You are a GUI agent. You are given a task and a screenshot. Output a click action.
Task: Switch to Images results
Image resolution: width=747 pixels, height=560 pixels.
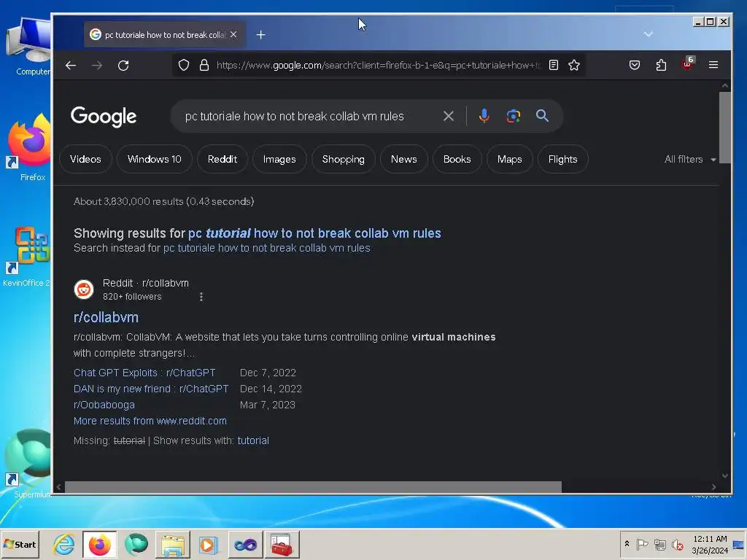(279, 159)
